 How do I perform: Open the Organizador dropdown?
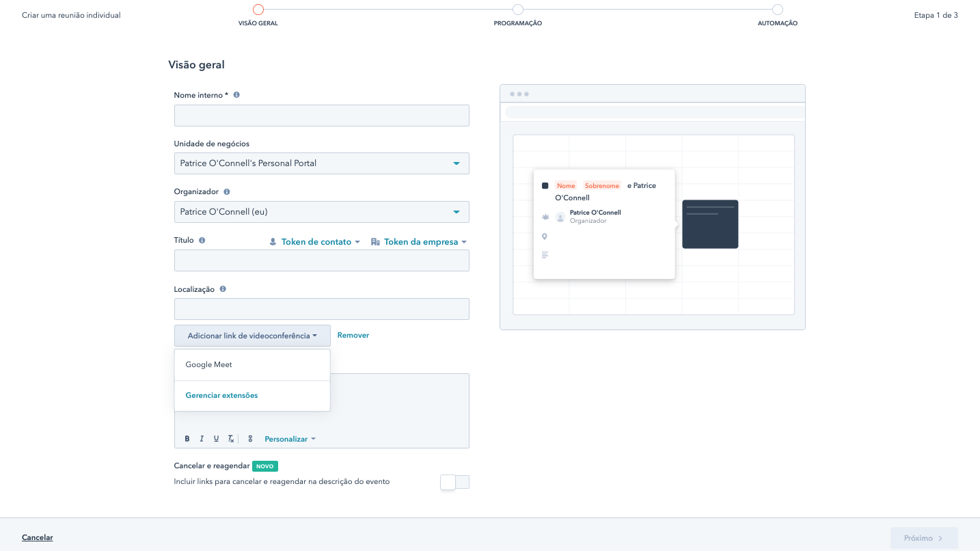pyautogui.click(x=321, y=212)
